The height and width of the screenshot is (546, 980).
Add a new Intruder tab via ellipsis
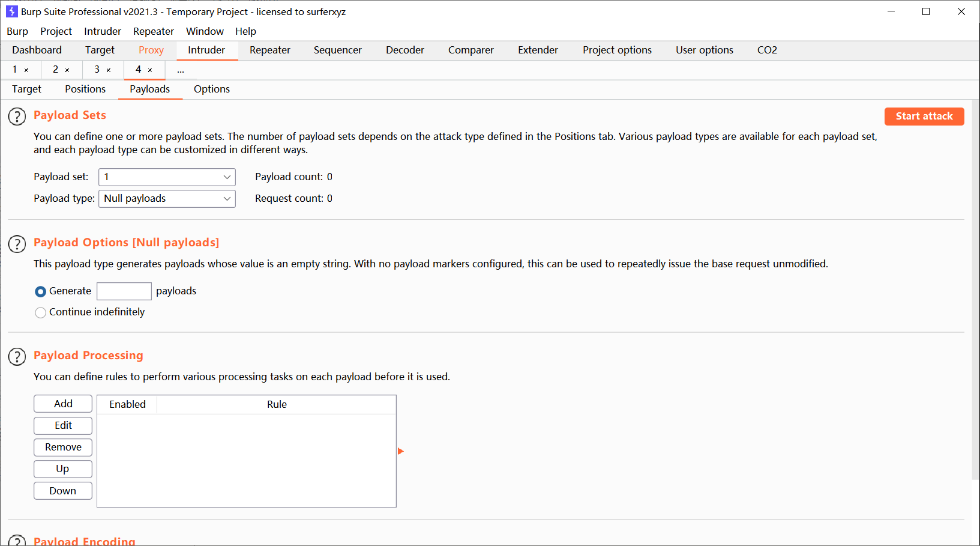click(x=181, y=70)
